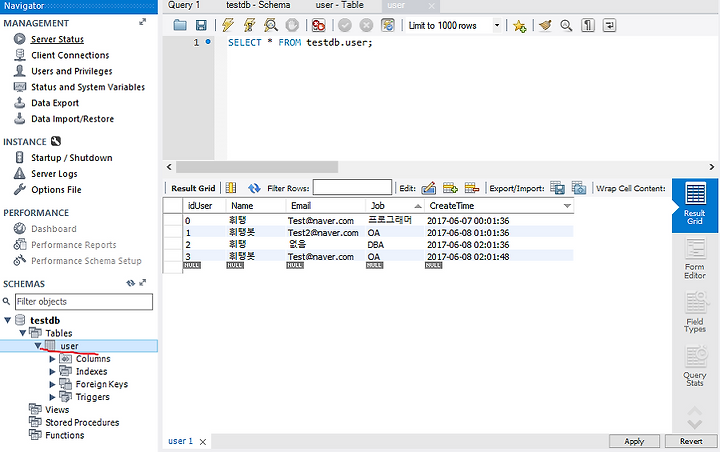Close the active user query tab
720x452 pixels.
431,6
